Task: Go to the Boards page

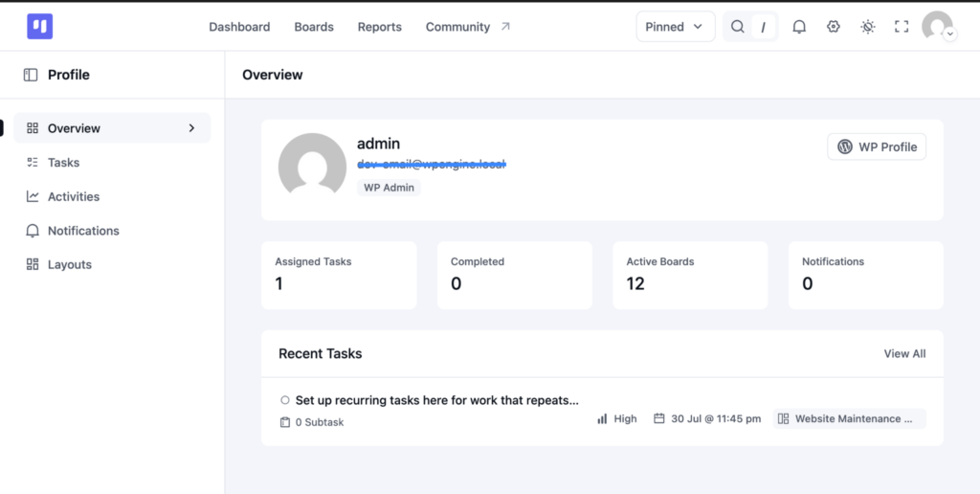Action: pyautogui.click(x=314, y=27)
